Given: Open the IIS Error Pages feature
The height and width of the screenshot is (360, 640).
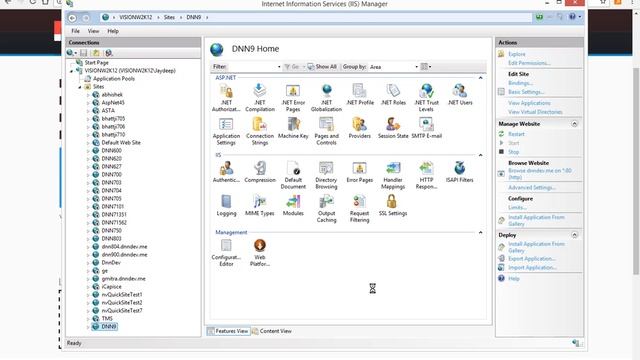Looking at the screenshot, I should coord(360,172).
